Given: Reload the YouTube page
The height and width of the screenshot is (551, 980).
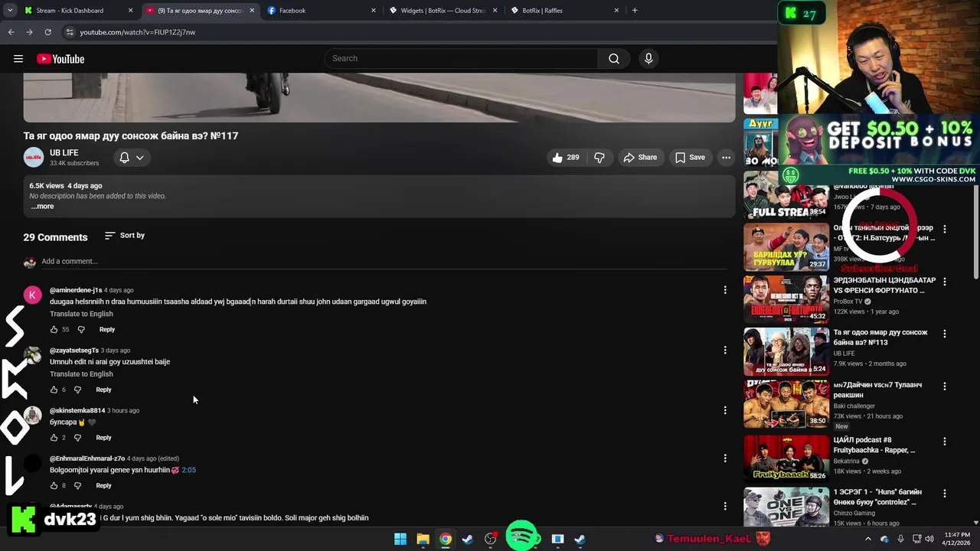Looking at the screenshot, I should (x=47, y=32).
